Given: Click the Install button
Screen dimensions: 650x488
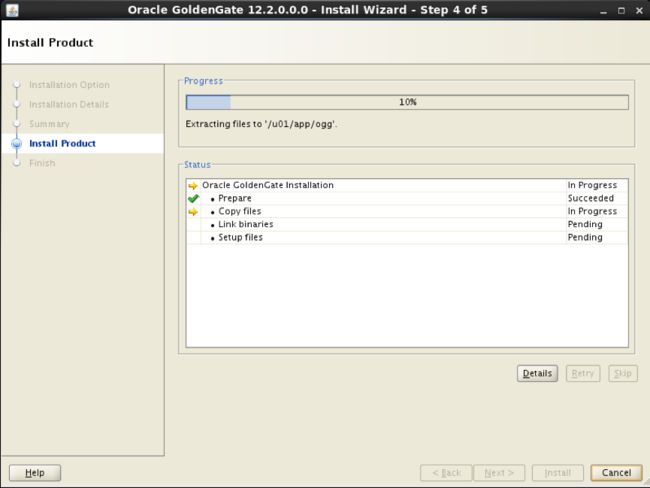Looking at the screenshot, I should click(558, 473).
